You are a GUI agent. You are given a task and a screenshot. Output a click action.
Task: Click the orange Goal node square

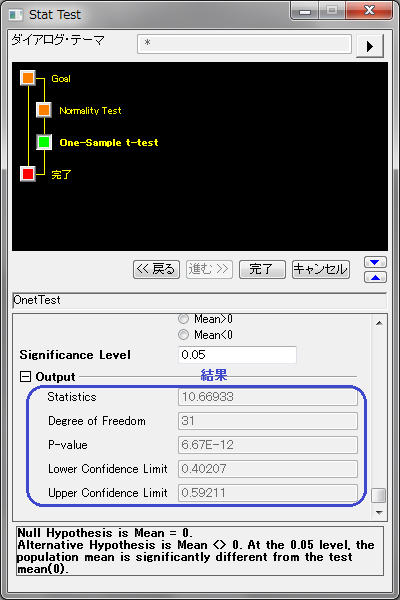point(28,78)
